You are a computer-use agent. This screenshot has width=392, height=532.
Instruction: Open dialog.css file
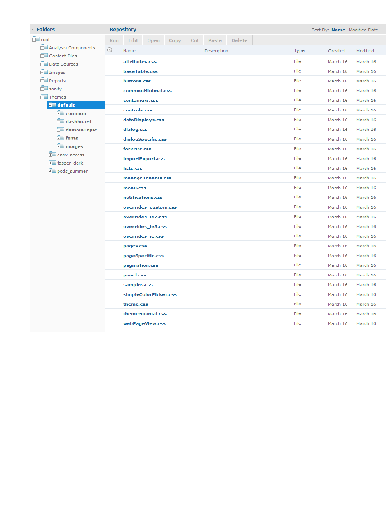click(x=135, y=129)
